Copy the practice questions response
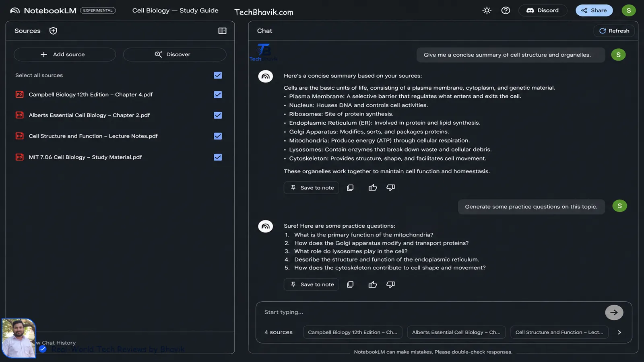 pyautogui.click(x=350, y=284)
